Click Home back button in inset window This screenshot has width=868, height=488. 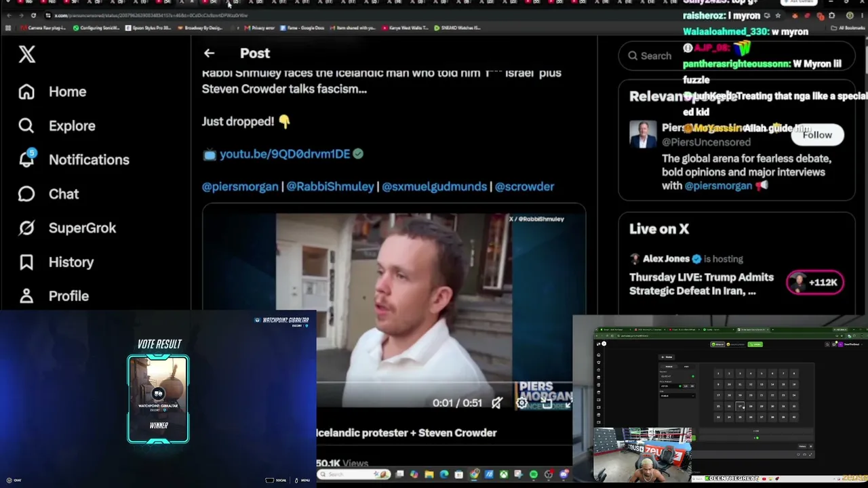668,357
